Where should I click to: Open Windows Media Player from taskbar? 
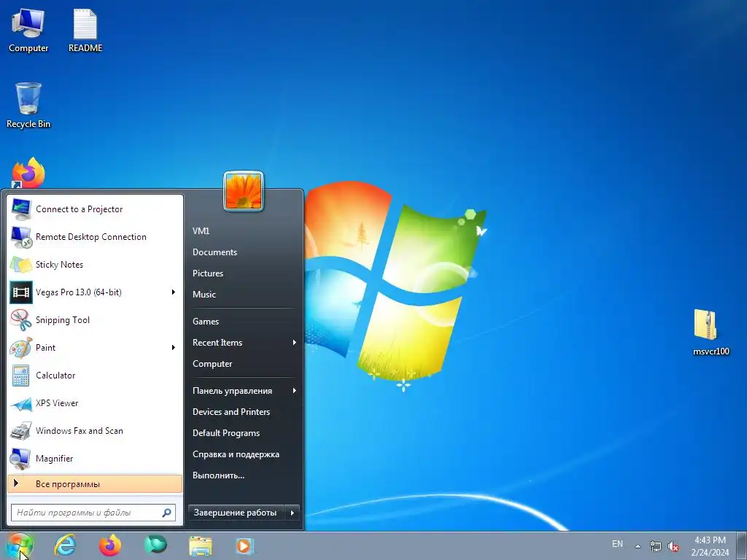pos(245,545)
